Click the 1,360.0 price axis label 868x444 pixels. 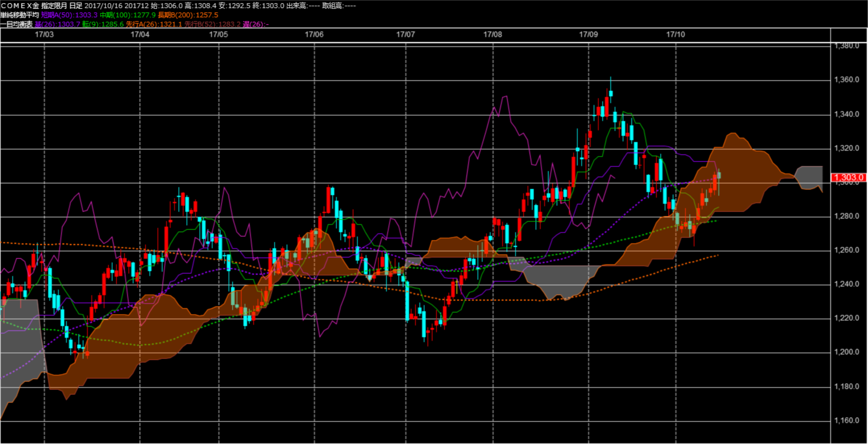coord(847,80)
